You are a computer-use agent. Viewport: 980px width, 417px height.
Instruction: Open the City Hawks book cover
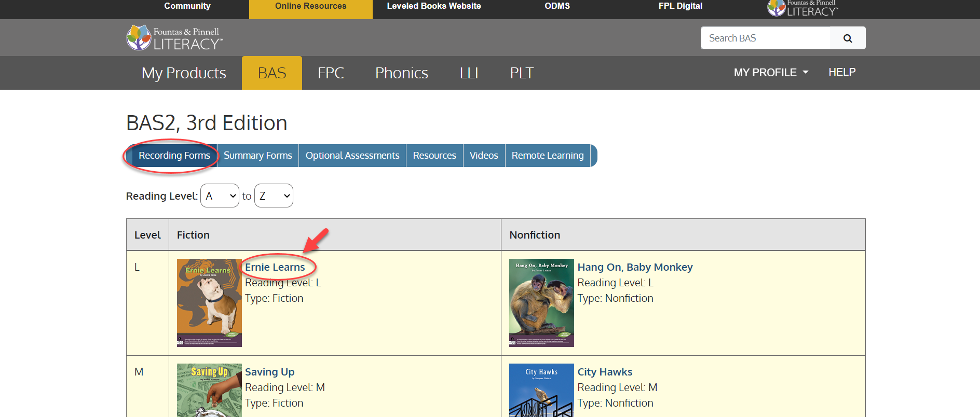point(541,390)
